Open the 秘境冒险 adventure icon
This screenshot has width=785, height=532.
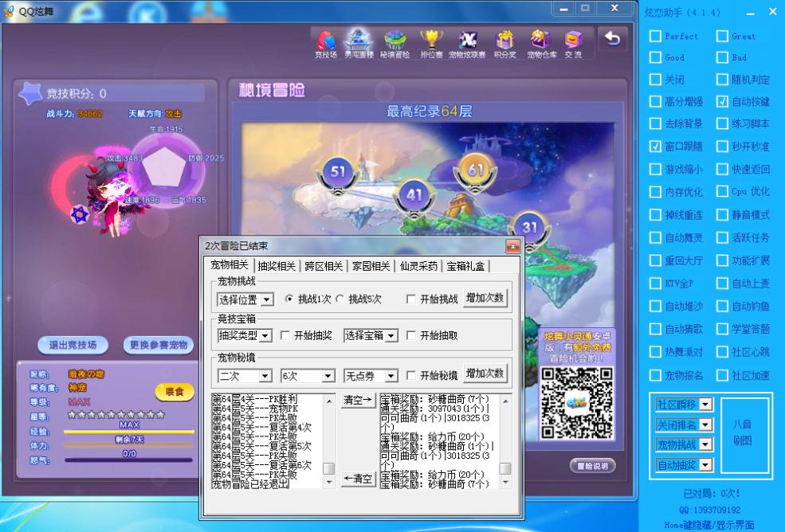(x=394, y=43)
